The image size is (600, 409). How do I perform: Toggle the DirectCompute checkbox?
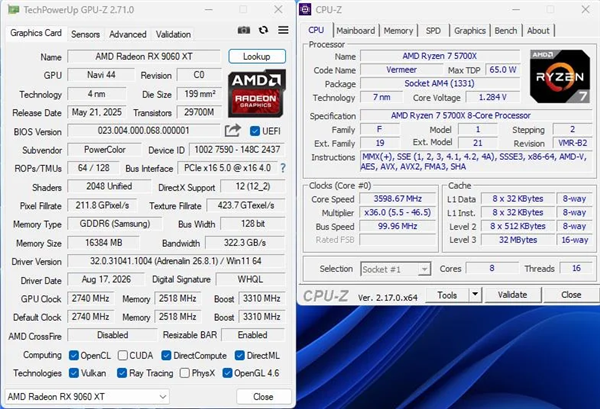[166, 355]
